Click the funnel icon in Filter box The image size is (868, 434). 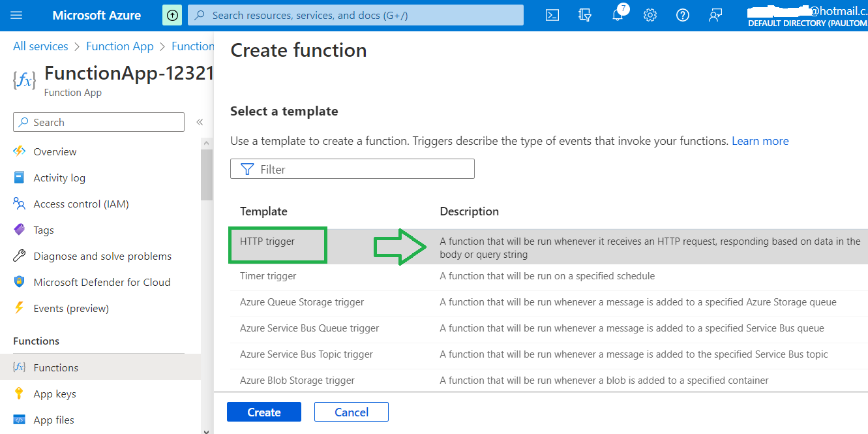tap(247, 169)
